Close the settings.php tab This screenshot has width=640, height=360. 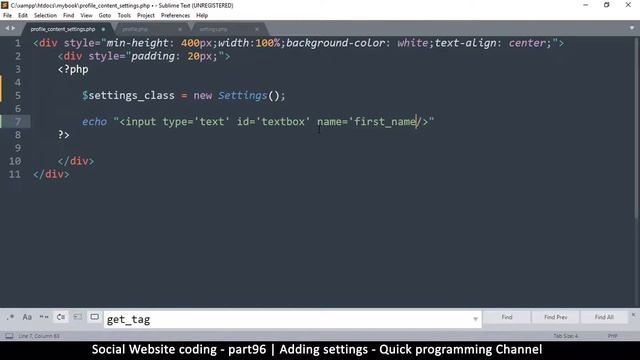(257, 29)
